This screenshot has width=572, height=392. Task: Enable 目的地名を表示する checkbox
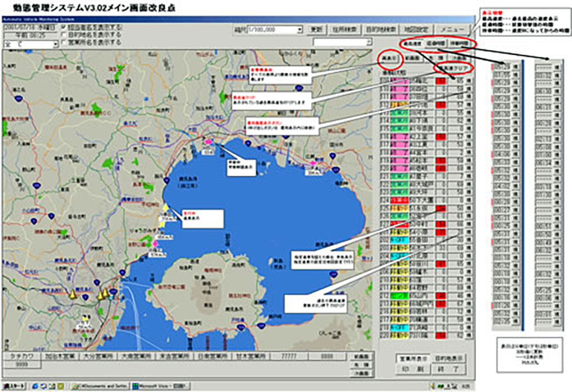pyautogui.click(x=64, y=35)
